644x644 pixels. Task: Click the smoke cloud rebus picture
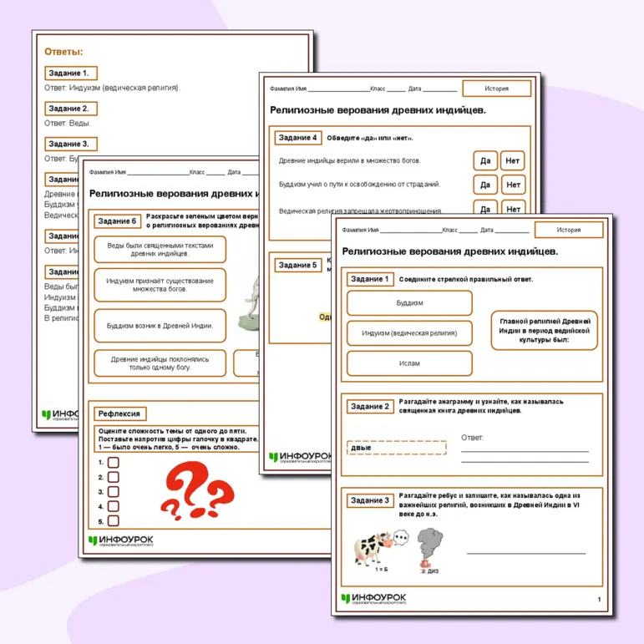pos(429,547)
